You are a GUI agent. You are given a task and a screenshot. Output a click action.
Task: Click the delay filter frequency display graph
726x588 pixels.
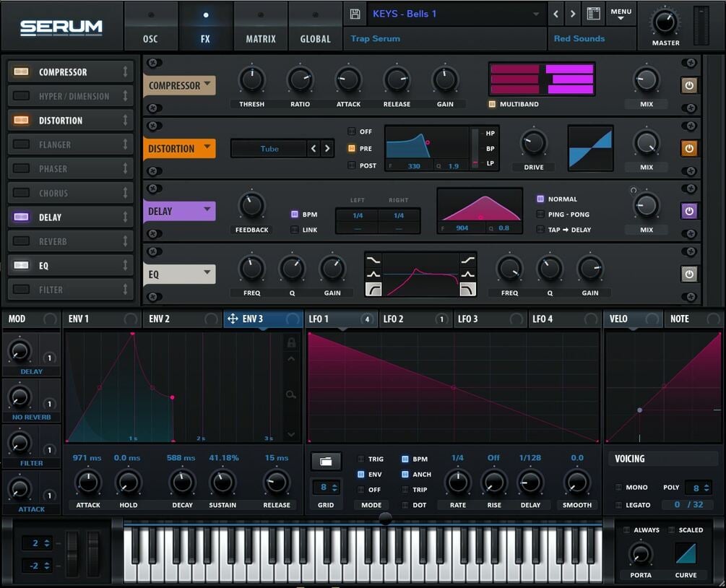pos(480,205)
